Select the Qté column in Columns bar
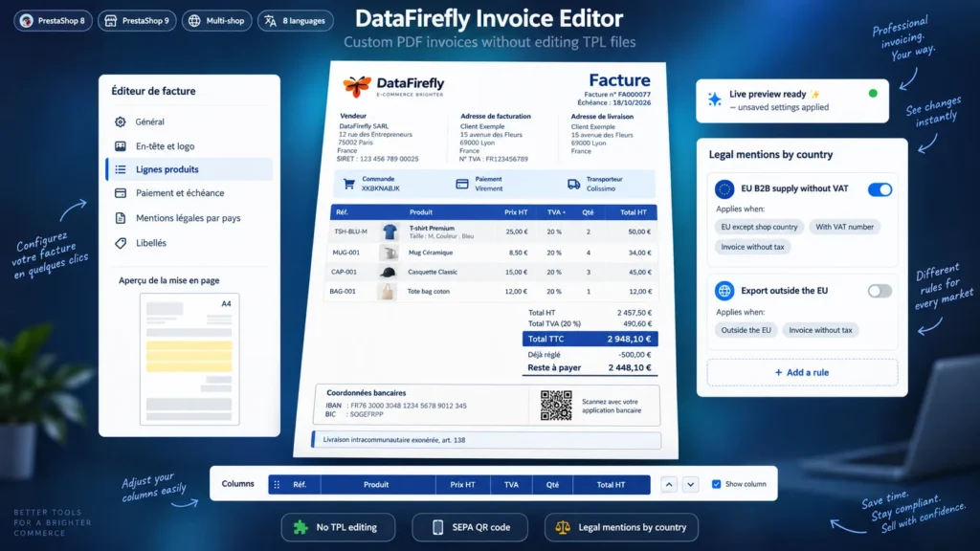 tap(552, 485)
